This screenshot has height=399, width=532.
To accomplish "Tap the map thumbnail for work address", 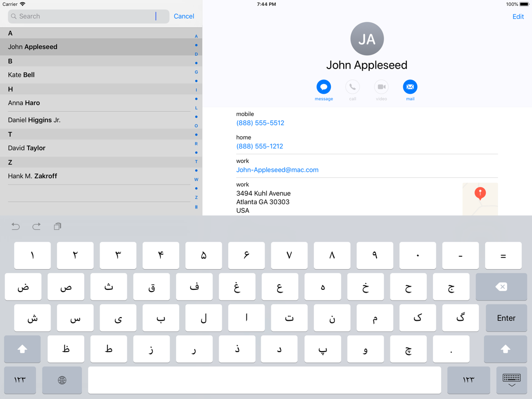I will [x=480, y=199].
